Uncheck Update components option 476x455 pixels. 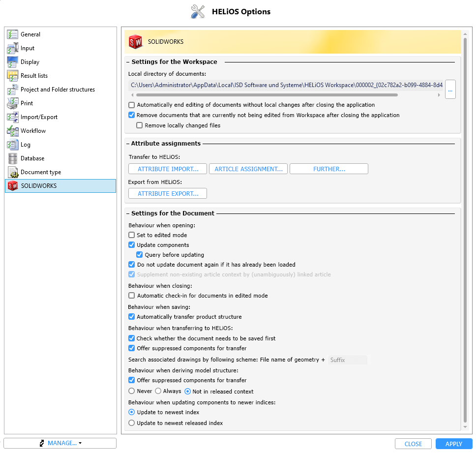coord(131,245)
